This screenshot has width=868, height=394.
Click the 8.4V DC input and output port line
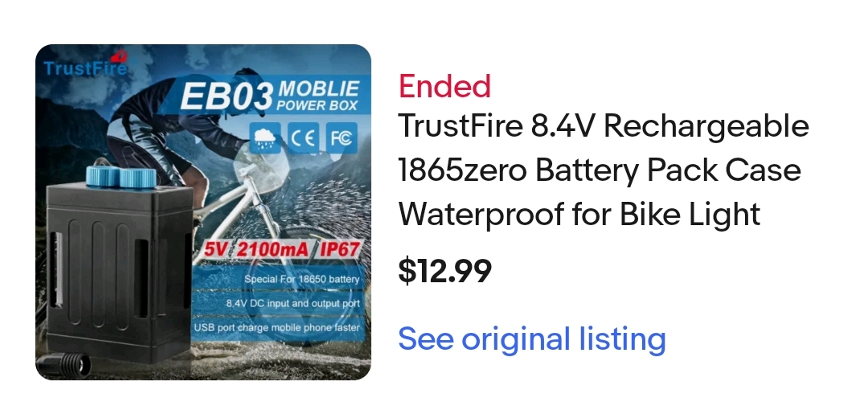point(293,304)
